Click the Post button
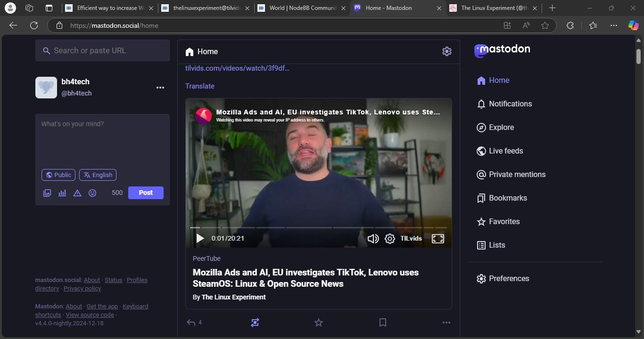The image size is (644, 339). coord(146,193)
